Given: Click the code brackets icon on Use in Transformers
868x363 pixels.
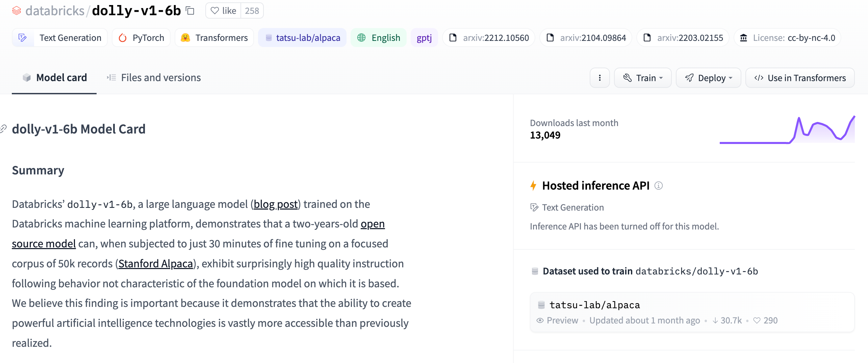Looking at the screenshot, I should click(759, 78).
